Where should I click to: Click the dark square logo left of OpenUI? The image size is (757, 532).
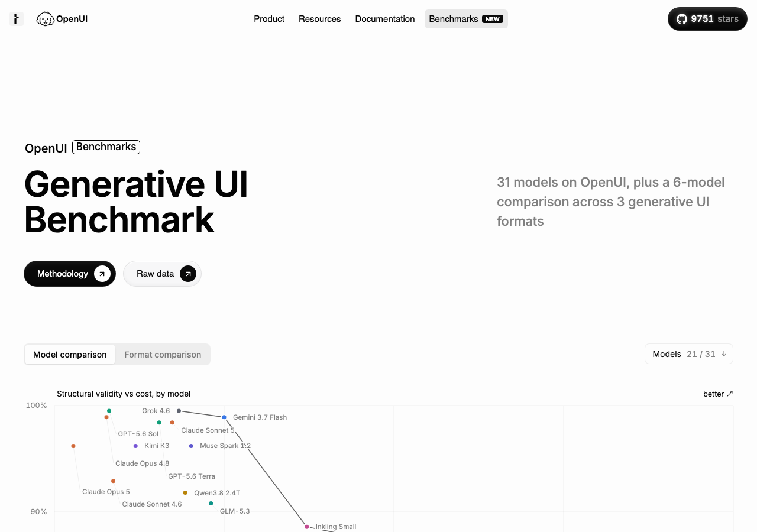pos(17,19)
